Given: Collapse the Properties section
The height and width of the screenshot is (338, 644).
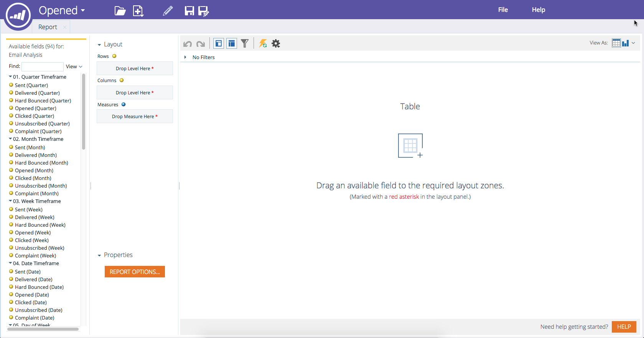Looking at the screenshot, I should click(x=99, y=256).
